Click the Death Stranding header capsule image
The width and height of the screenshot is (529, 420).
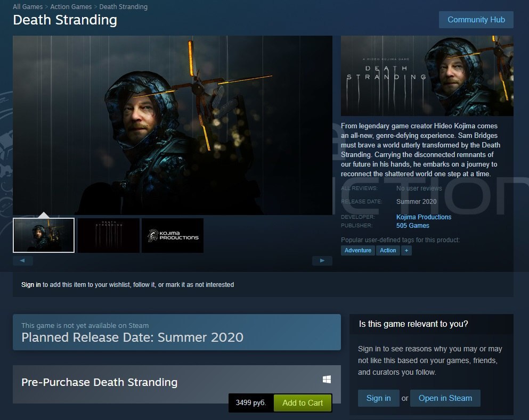[x=427, y=76]
